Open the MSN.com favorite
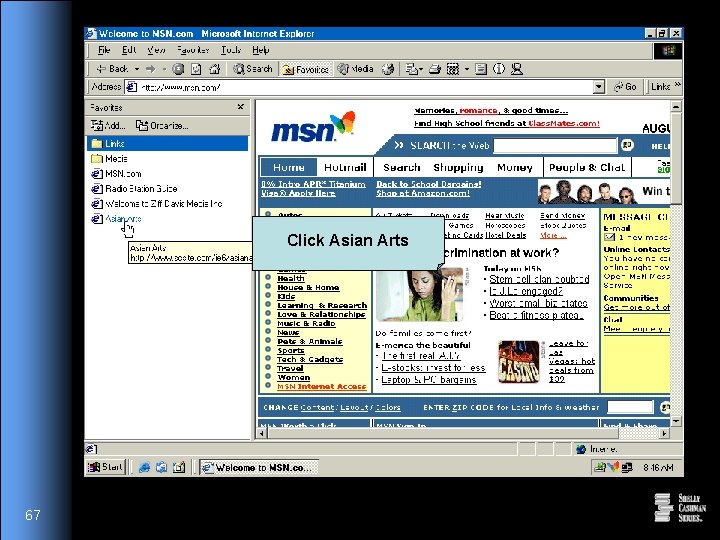Viewport: 720px width, 540px height. coord(116,174)
